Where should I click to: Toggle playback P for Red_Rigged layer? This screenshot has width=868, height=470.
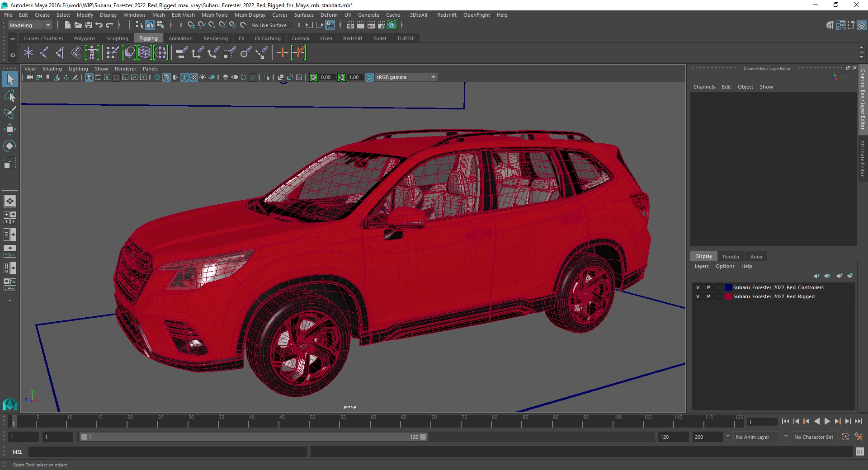[x=708, y=296]
